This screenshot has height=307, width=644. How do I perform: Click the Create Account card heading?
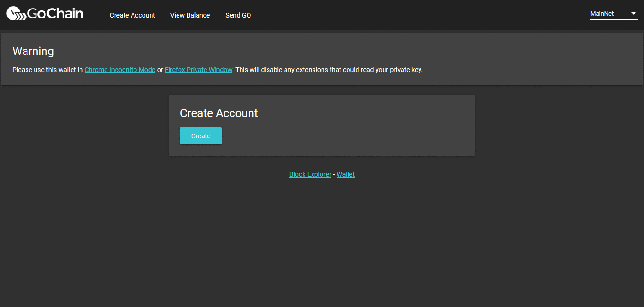coord(219,113)
